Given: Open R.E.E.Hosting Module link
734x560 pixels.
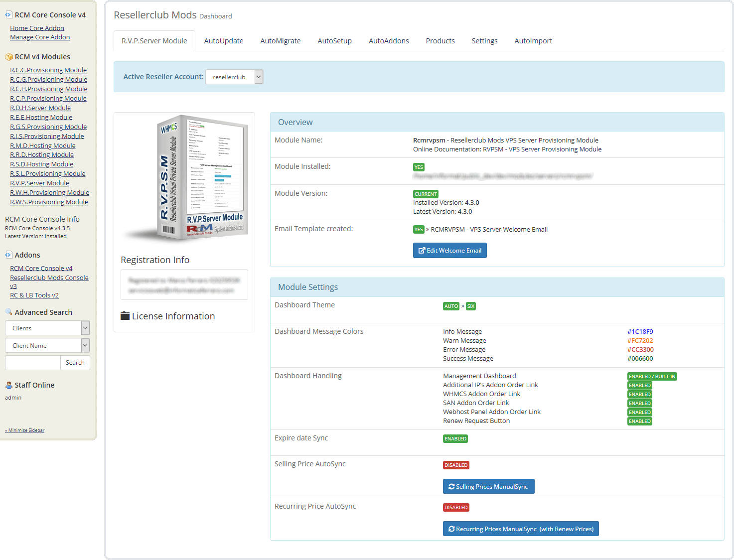Looking at the screenshot, I should [x=41, y=117].
